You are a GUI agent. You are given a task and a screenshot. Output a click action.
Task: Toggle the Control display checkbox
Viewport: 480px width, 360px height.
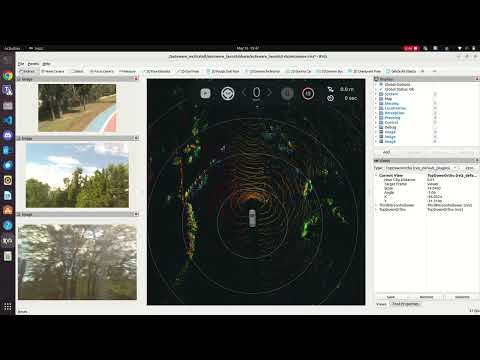click(435, 122)
